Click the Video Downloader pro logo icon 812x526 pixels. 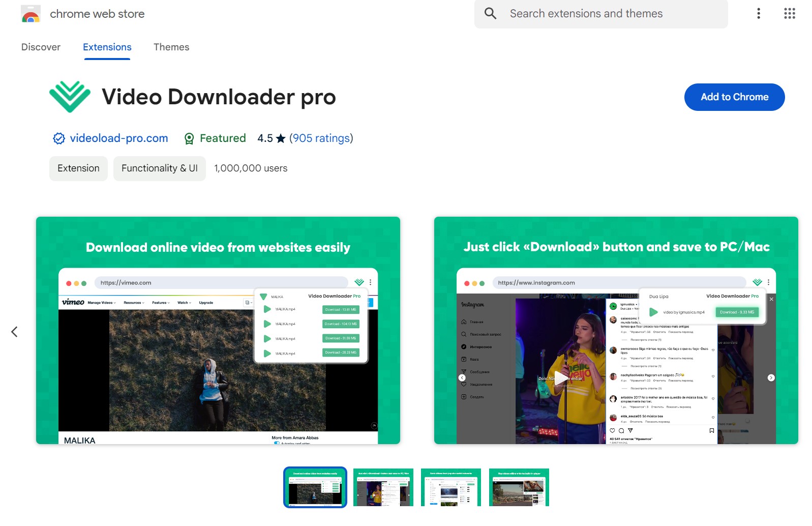point(70,97)
